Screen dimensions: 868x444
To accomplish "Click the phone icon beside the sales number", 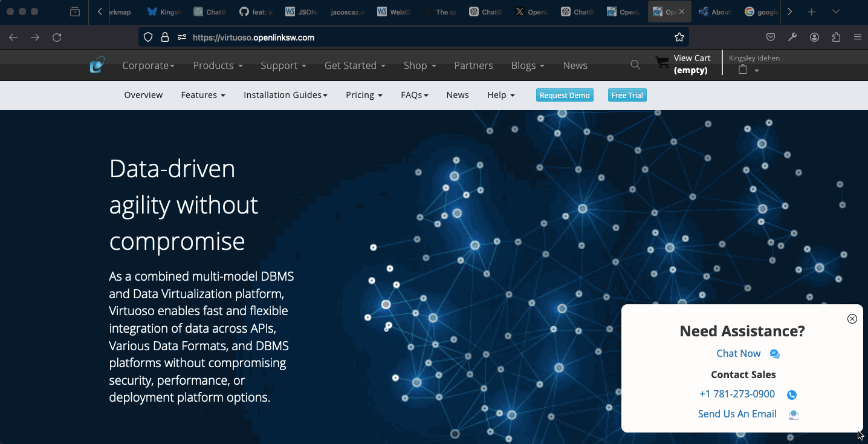I will pos(792,395).
